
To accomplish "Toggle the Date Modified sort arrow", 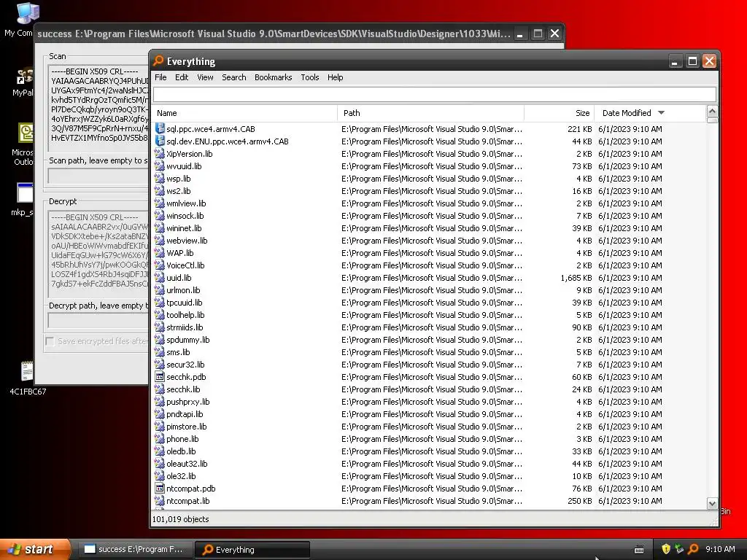I will pyautogui.click(x=661, y=113).
